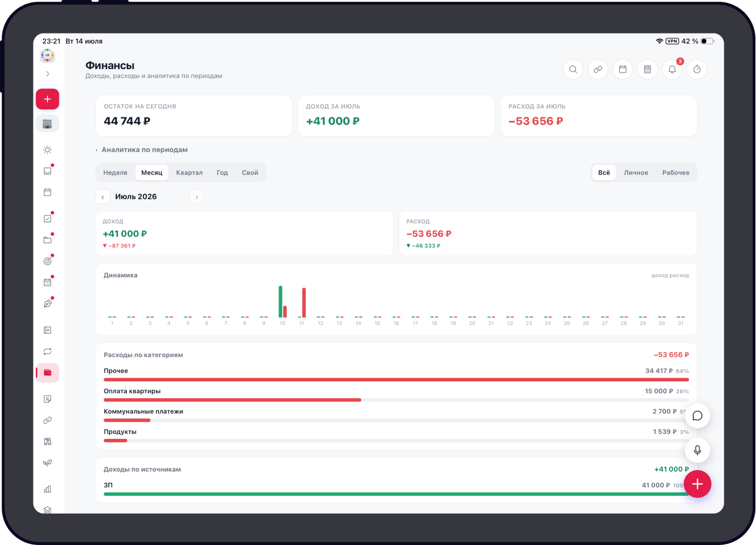The image size is (756, 545).
Task: Open the chain links sidebar icon
Action: (x=47, y=420)
